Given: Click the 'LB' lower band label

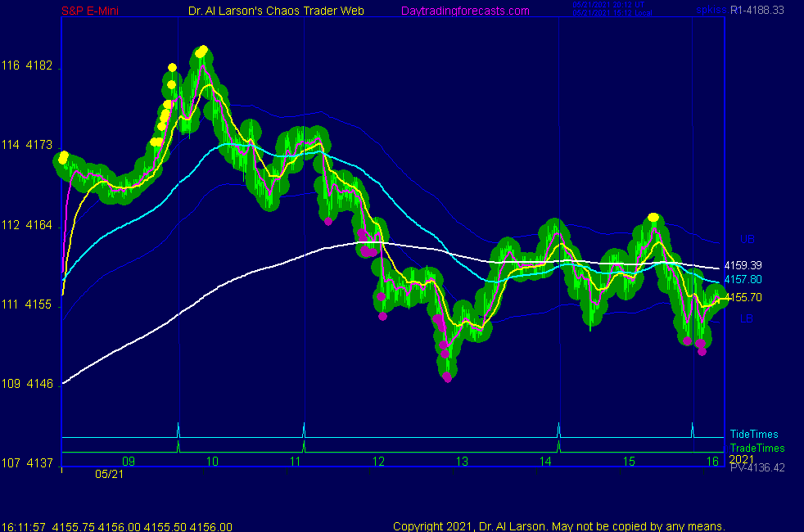Looking at the screenshot, I should (747, 318).
